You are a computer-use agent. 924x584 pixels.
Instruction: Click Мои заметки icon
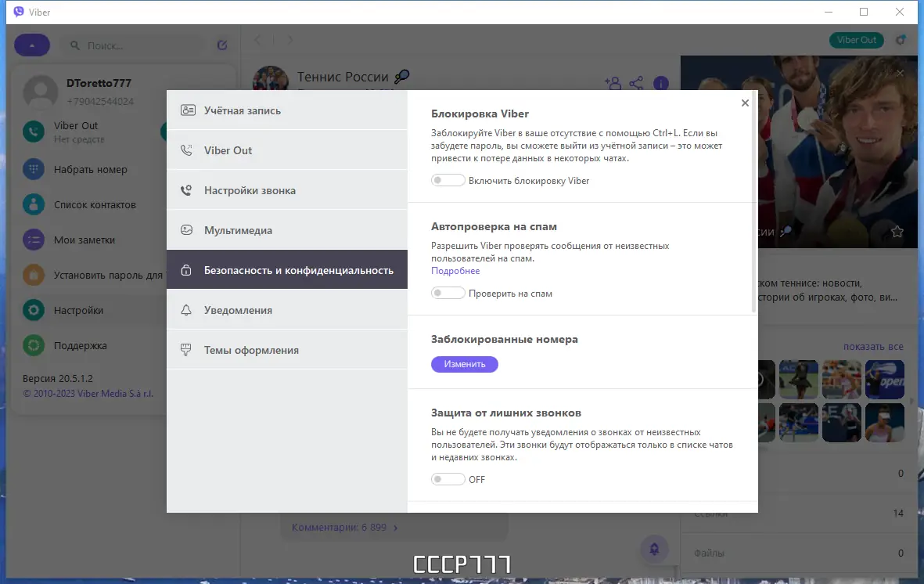click(x=34, y=240)
